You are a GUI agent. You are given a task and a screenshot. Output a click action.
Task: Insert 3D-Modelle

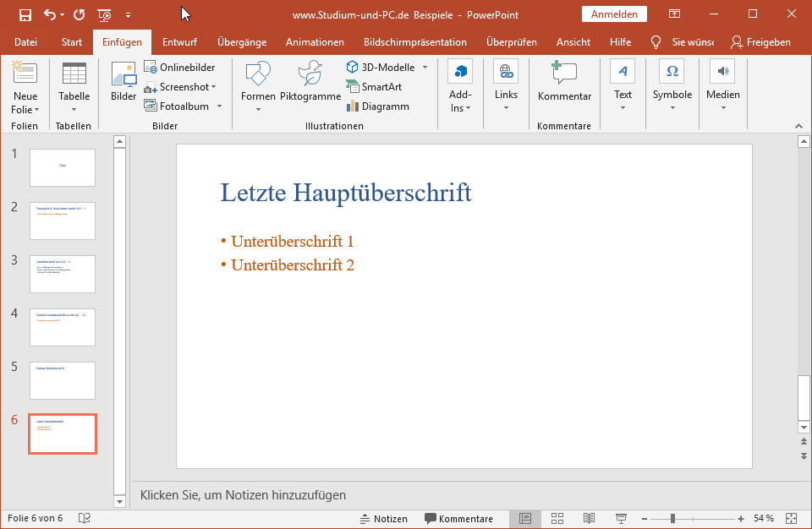(381, 68)
